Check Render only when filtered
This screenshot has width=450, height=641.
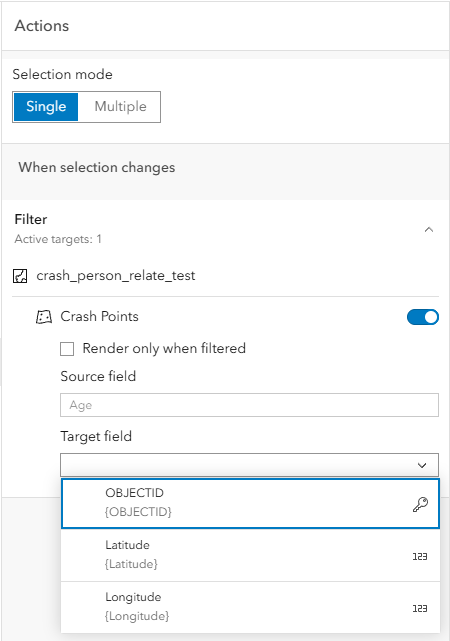tap(67, 349)
